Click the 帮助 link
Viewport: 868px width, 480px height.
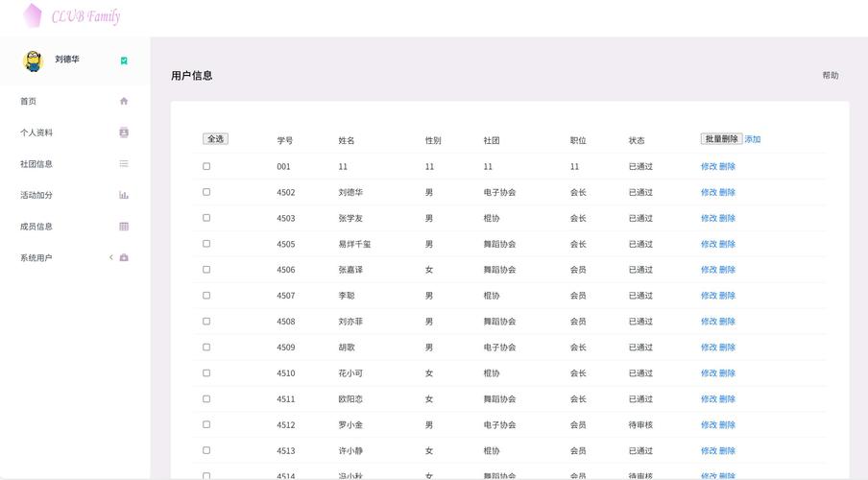(x=831, y=75)
